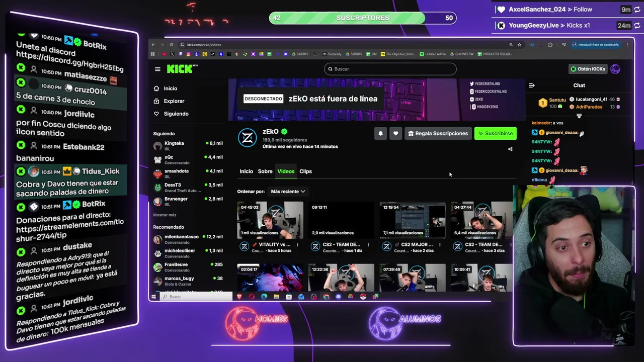Click the notification bell for zEkO
The image size is (644, 362).
(380, 133)
